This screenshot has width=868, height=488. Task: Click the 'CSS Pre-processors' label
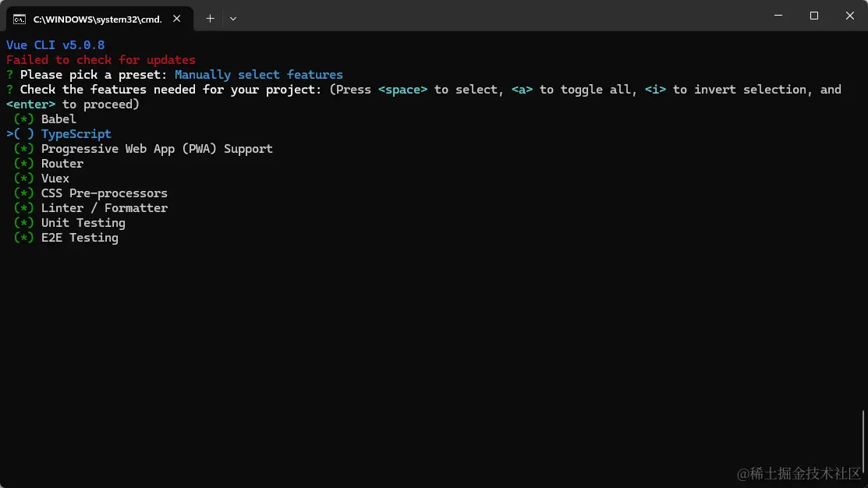coord(104,193)
